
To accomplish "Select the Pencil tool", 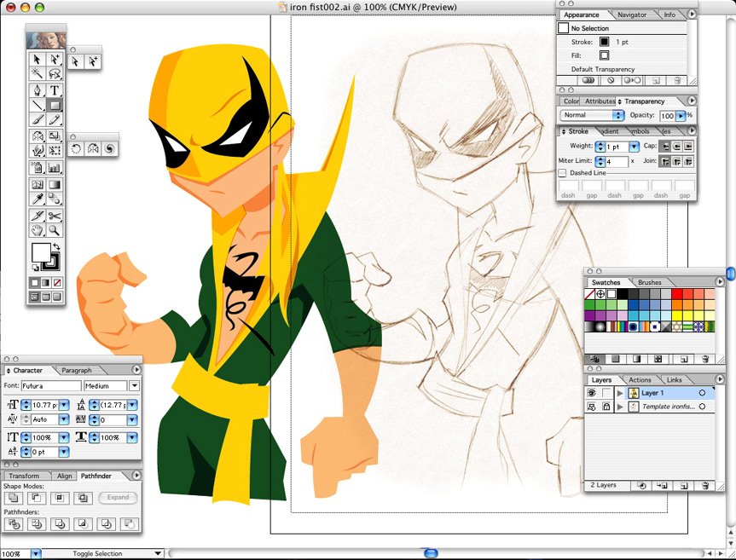I will [x=55, y=120].
